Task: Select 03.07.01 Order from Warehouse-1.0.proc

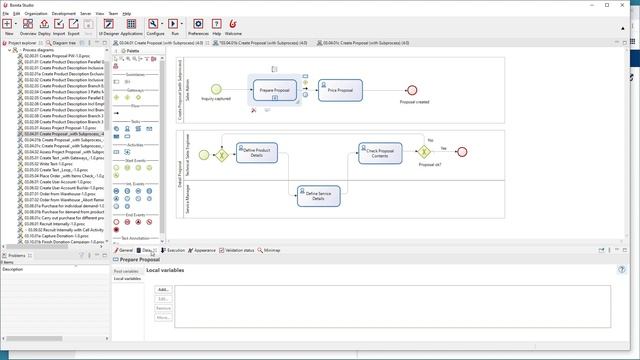Action: (x=57, y=194)
